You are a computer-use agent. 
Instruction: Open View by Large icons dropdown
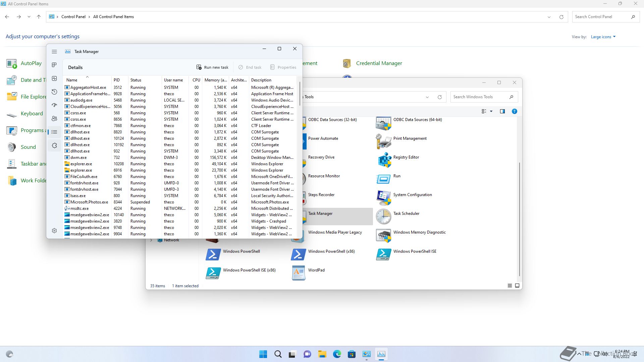[603, 37]
